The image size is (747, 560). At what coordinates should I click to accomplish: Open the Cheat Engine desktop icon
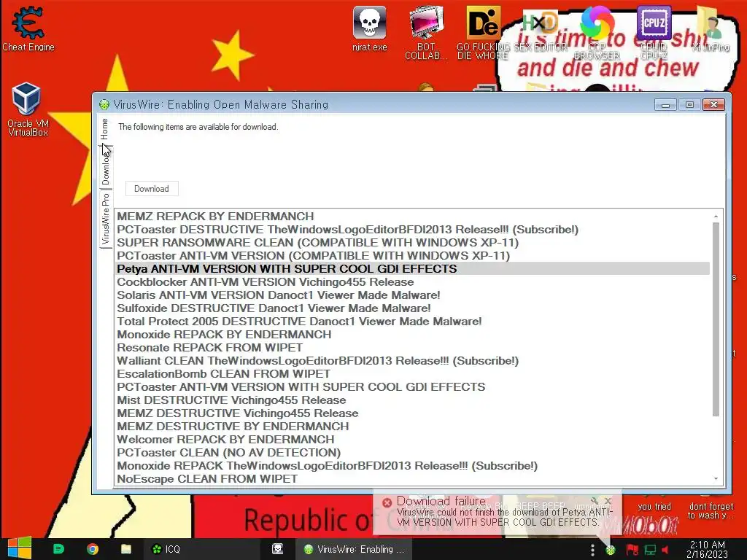coord(28,28)
